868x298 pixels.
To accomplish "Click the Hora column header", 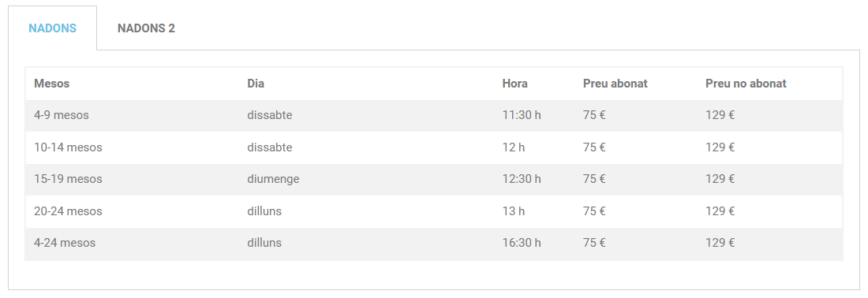I will tap(514, 84).
